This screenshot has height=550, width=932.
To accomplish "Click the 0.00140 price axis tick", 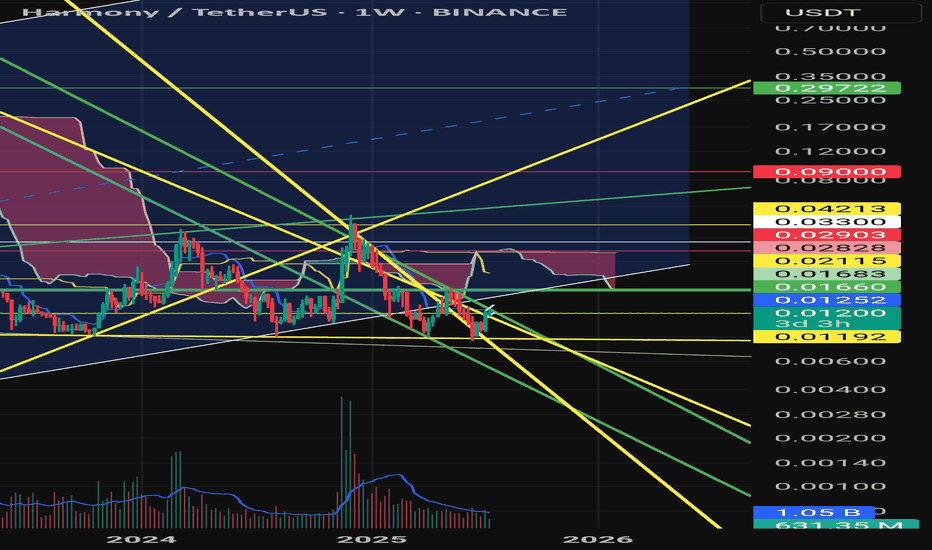I will 830,463.
